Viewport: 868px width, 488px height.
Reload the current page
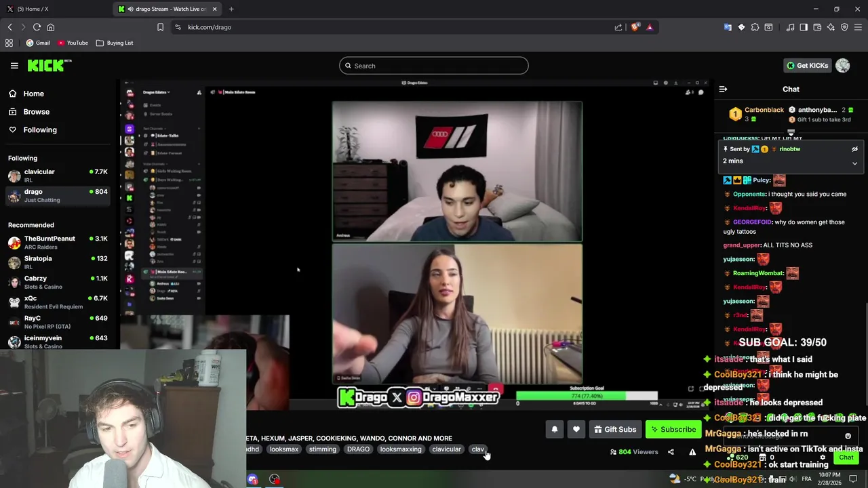[37, 27]
